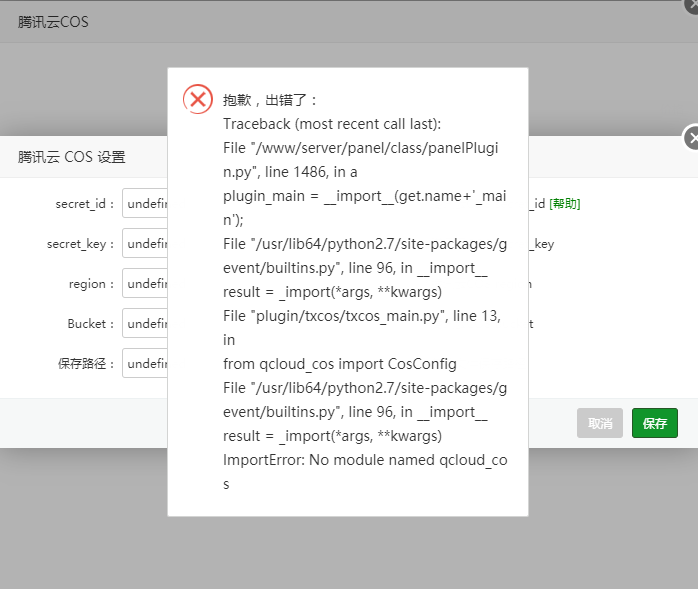Focus the Bucket input field
Screen dimensions: 698x589
(x=145, y=323)
